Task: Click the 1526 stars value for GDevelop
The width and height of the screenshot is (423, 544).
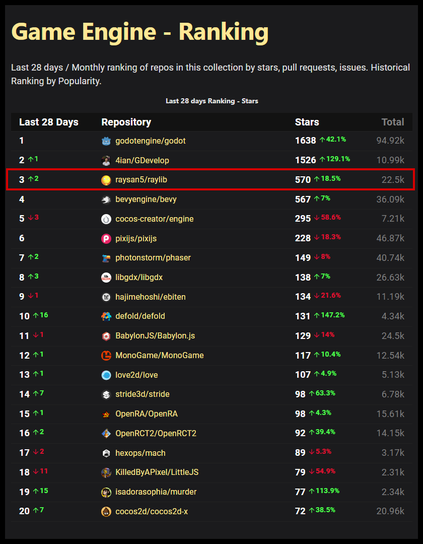Action: [305, 160]
